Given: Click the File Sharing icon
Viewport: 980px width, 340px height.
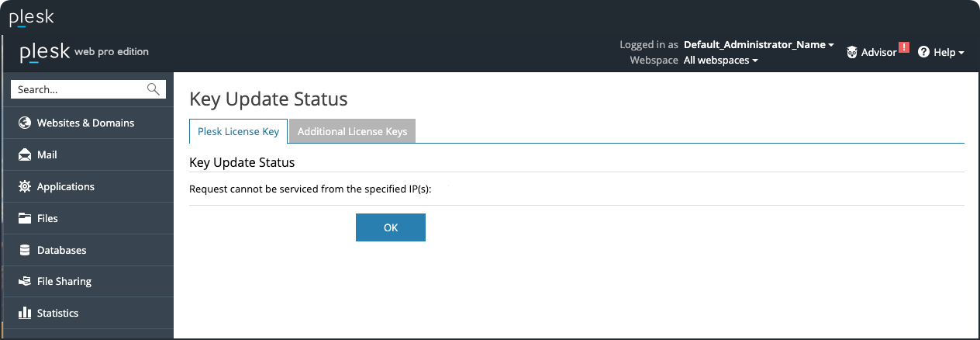Looking at the screenshot, I should [x=24, y=282].
